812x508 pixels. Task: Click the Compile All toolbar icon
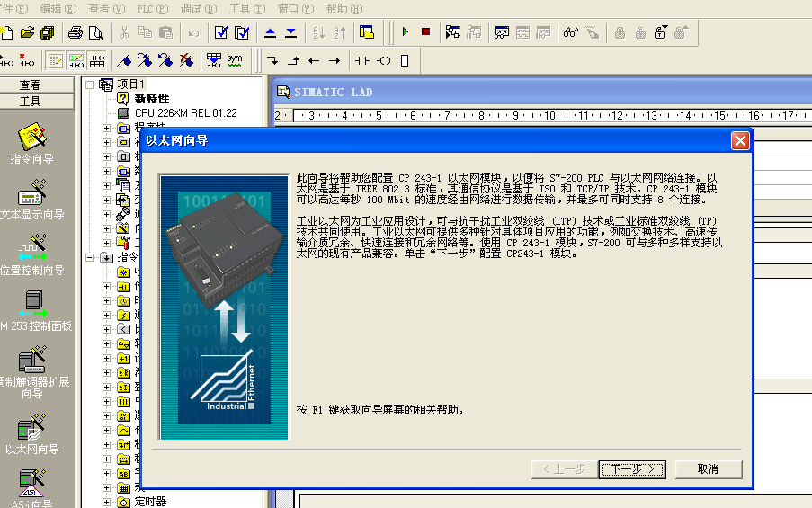242,32
